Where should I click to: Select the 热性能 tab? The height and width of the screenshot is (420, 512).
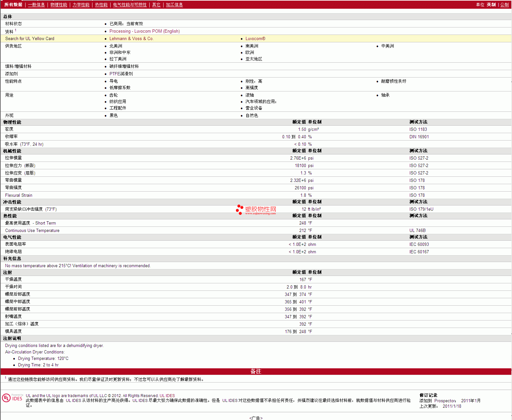coord(101,5)
